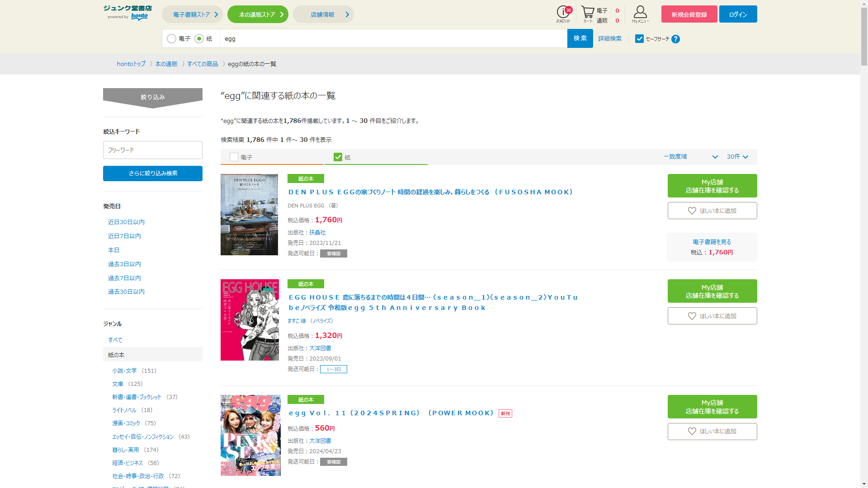868x488 pixels.
Task: Click the blue 検索 search button
Action: [580, 38]
